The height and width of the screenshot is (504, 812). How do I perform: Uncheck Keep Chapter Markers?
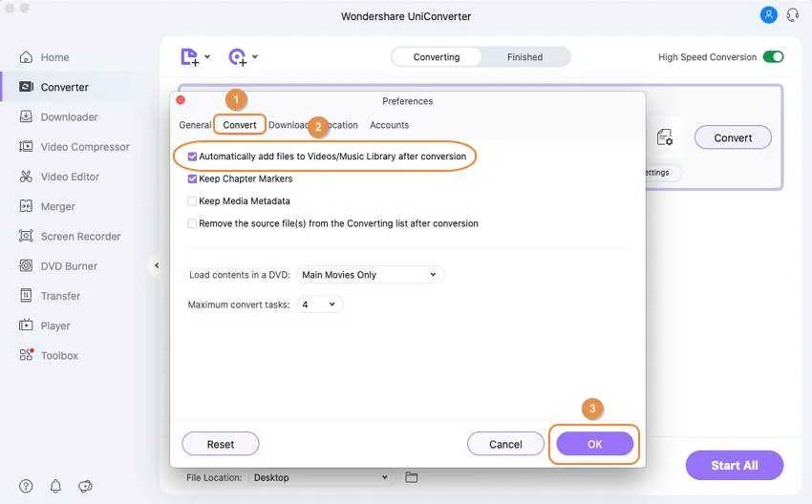192,179
